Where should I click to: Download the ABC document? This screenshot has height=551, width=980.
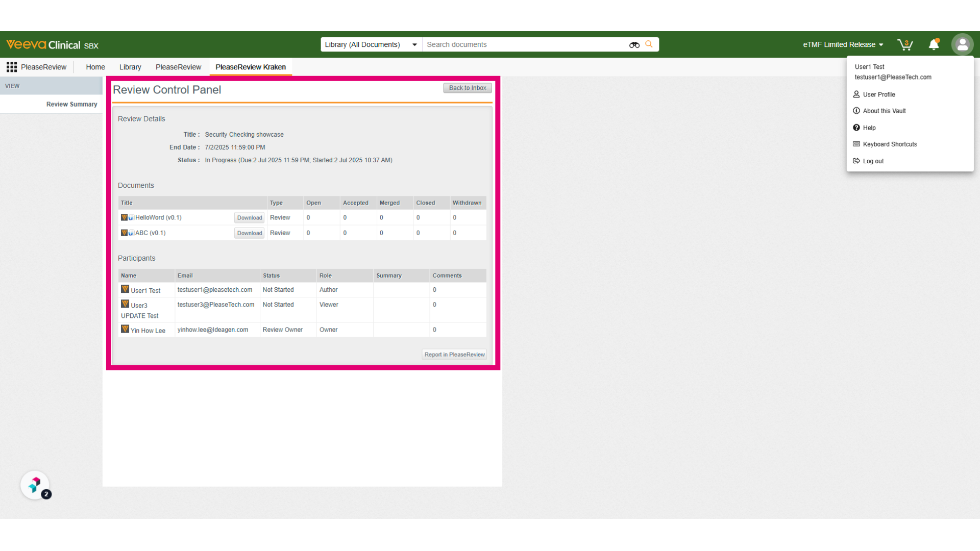click(250, 233)
